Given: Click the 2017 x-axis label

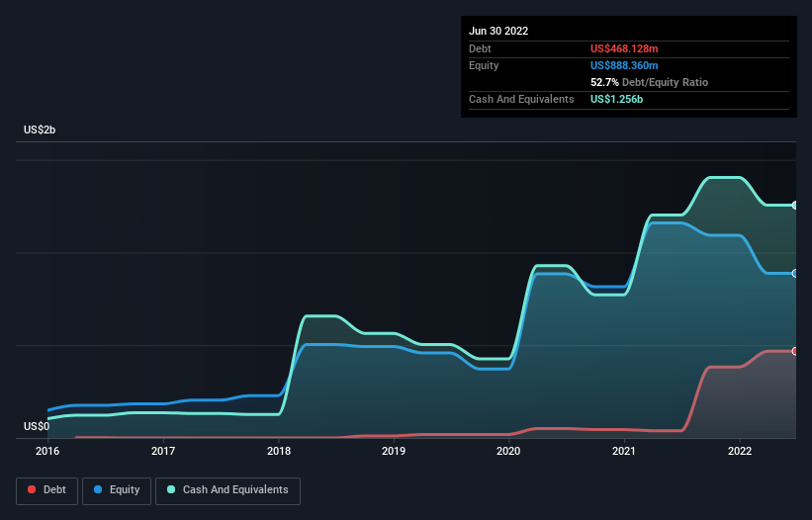Looking at the screenshot, I should pyautogui.click(x=163, y=451).
